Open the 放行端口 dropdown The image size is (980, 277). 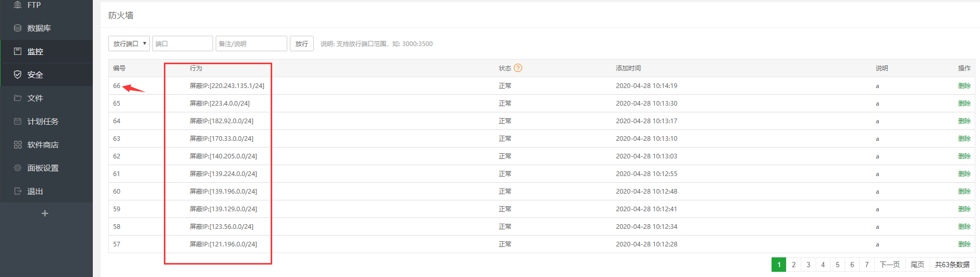129,43
